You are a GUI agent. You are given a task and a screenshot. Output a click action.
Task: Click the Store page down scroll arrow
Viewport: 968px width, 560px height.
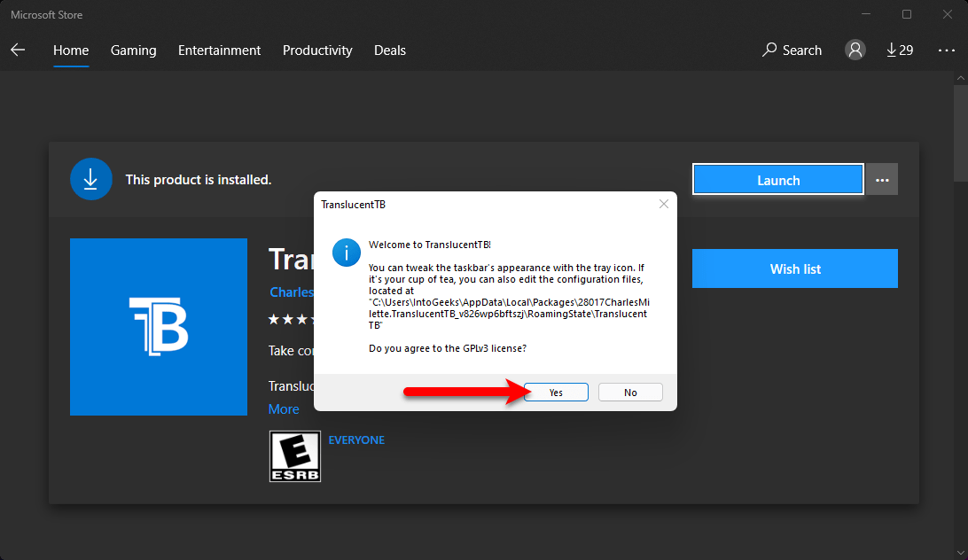coord(961,553)
